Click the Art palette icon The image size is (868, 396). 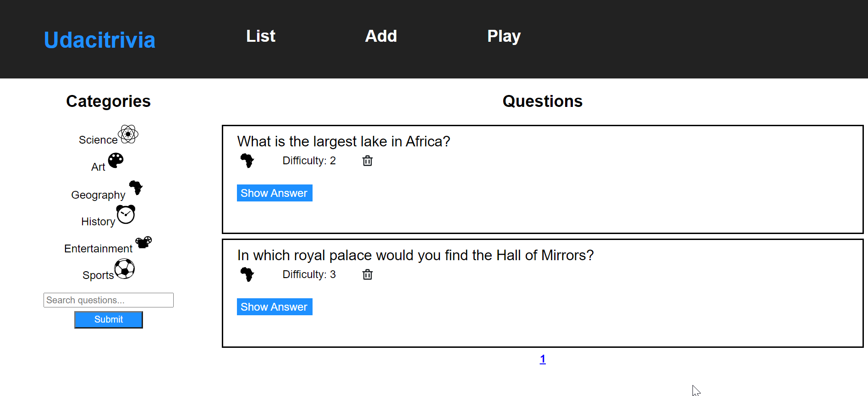(x=115, y=161)
